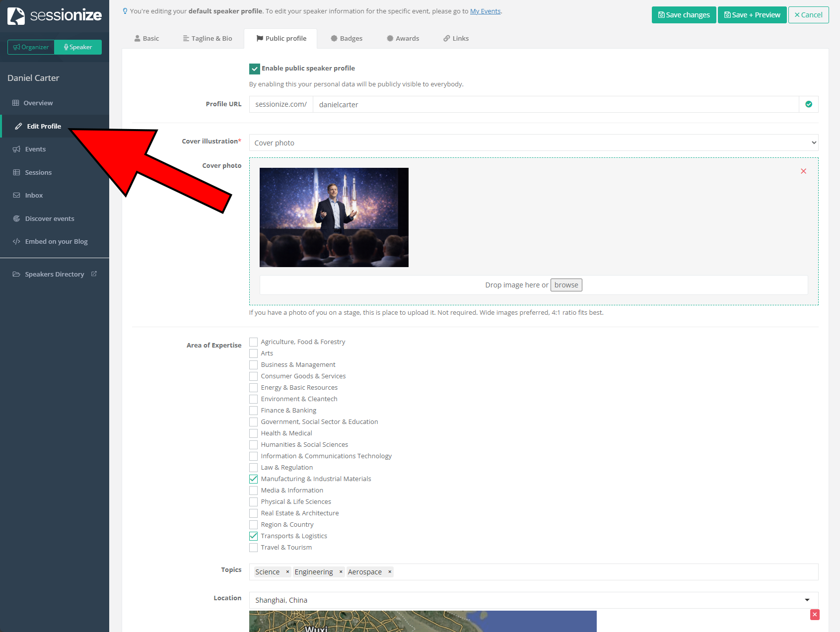Switch to Organizer mode
Screen dimensions: 840x632
[x=31, y=47]
